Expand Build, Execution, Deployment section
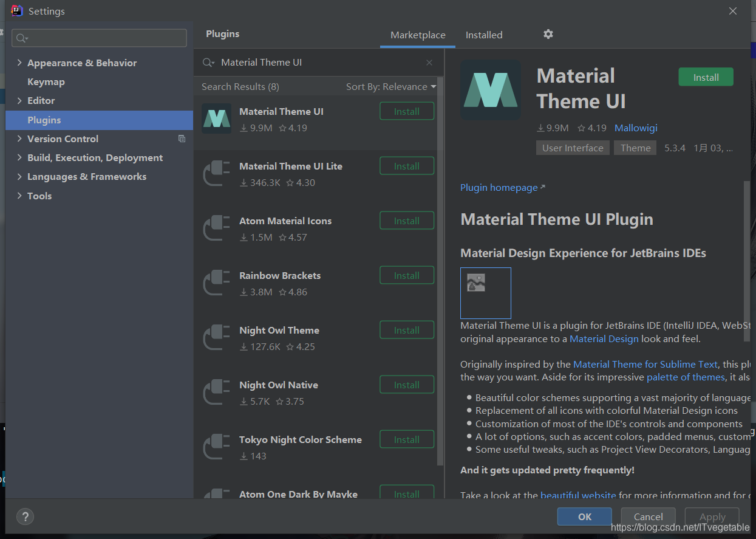The image size is (756, 539). pos(19,157)
